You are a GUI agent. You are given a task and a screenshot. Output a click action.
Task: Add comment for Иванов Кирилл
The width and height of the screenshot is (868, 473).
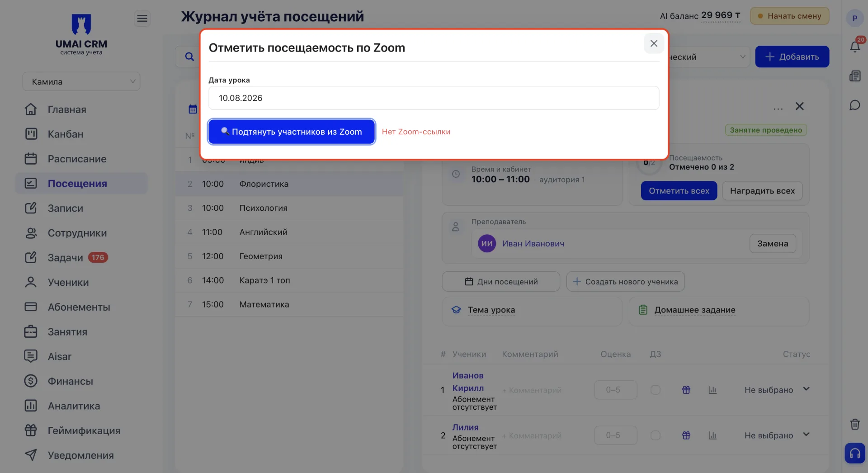[532, 390]
